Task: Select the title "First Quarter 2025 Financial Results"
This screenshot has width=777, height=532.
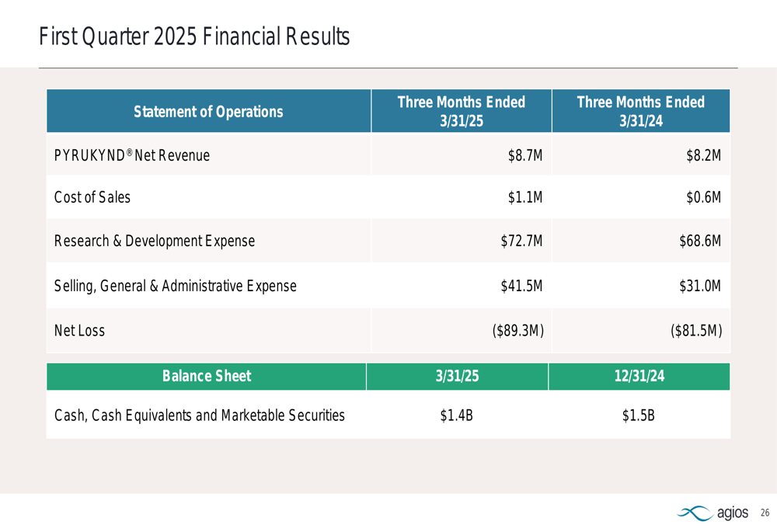Action: click(x=194, y=37)
